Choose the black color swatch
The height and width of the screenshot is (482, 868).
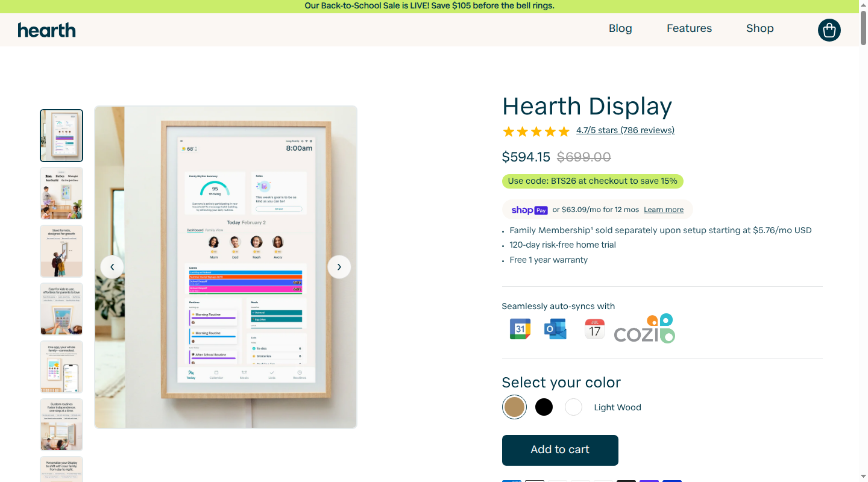[x=544, y=407]
